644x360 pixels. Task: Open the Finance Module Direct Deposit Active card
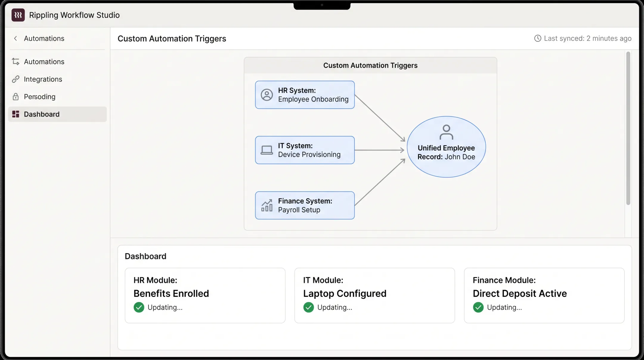coord(544,296)
